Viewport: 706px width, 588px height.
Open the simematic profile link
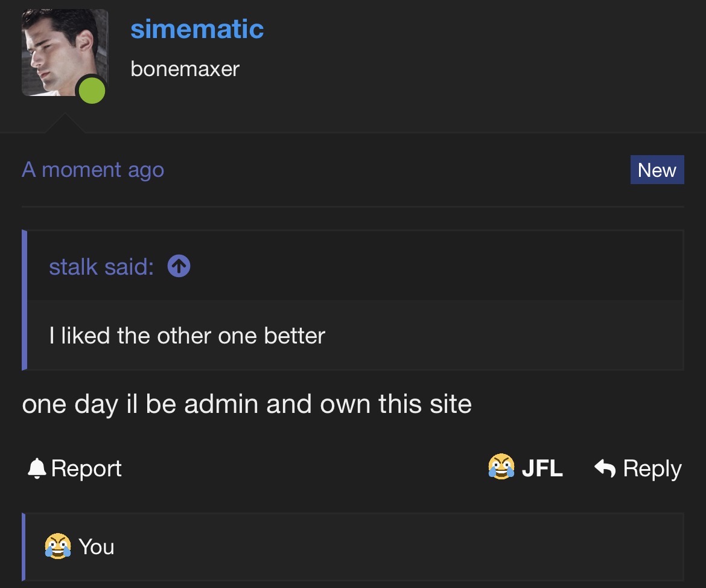pyautogui.click(x=197, y=30)
